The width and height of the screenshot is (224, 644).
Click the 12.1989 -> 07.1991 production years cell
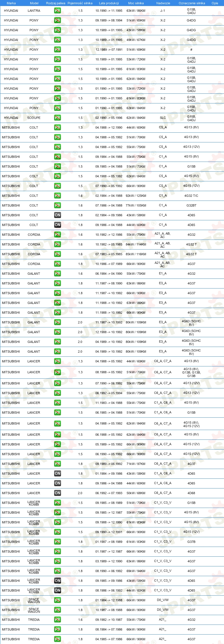(x=109, y=50)
